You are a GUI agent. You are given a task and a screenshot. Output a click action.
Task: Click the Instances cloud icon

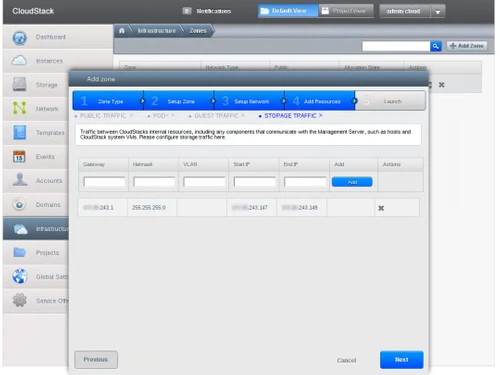tap(19, 61)
